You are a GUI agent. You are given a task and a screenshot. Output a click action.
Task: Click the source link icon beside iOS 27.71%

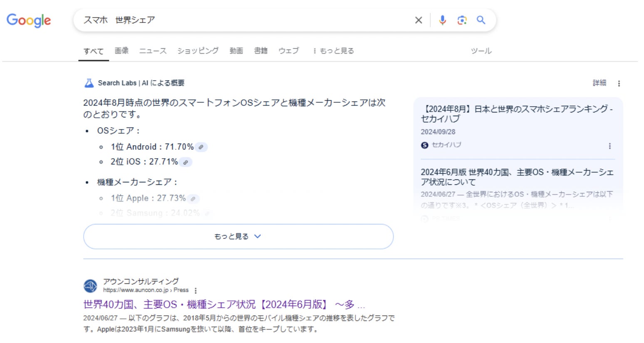[x=186, y=162]
